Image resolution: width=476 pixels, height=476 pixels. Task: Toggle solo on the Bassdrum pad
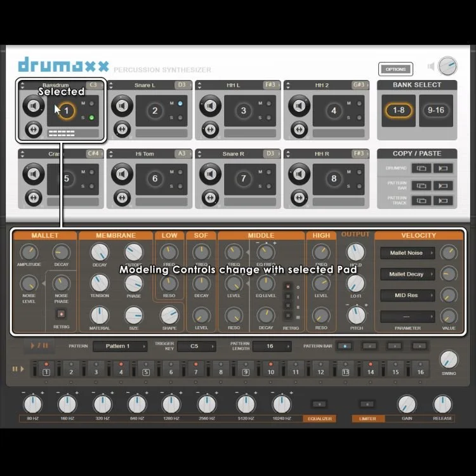pyautogui.click(x=91, y=117)
